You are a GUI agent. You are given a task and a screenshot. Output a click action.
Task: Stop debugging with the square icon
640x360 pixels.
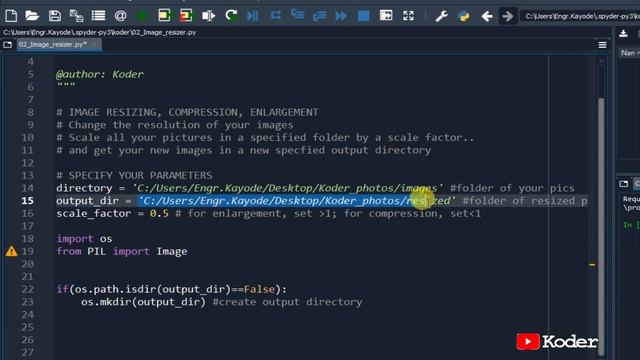tap(363, 16)
